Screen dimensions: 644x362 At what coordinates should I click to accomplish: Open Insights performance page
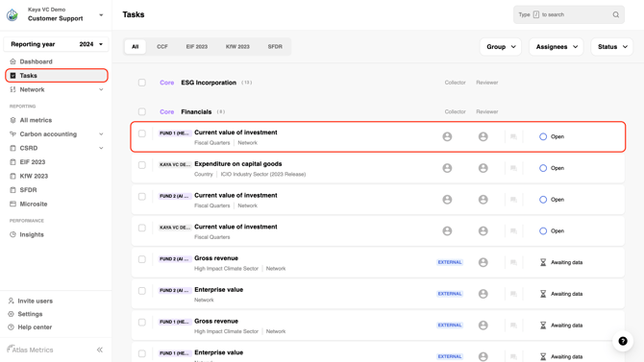(32, 234)
